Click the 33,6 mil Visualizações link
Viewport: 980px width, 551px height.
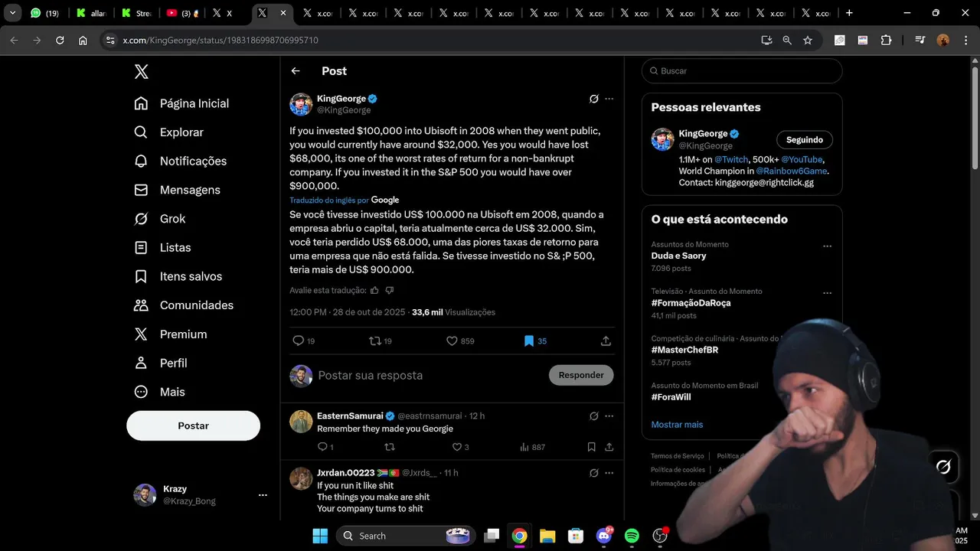point(453,312)
